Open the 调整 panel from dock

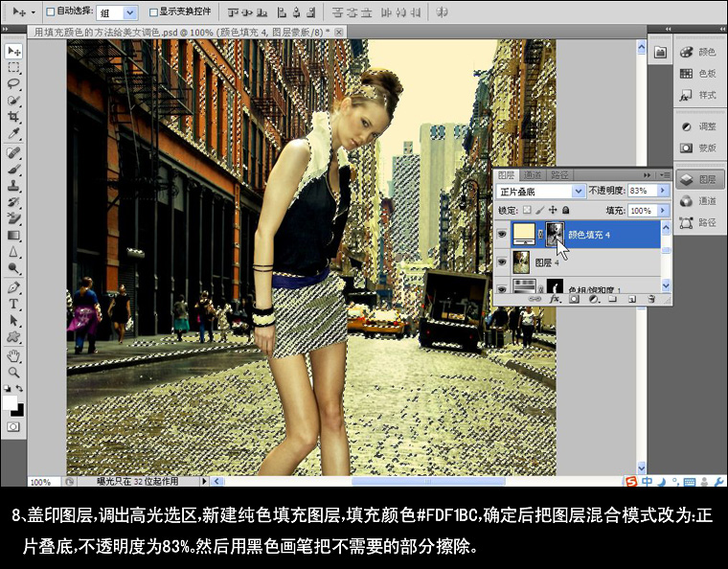point(700,126)
